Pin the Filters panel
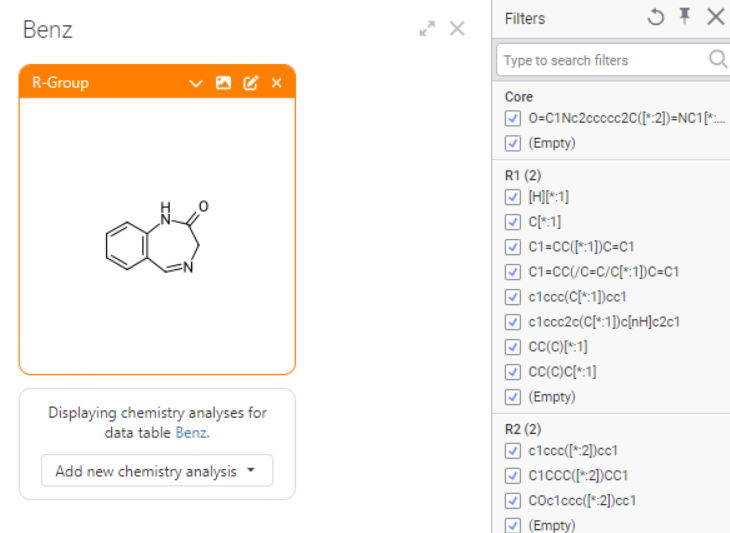The width and height of the screenshot is (730, 533). 685,17
